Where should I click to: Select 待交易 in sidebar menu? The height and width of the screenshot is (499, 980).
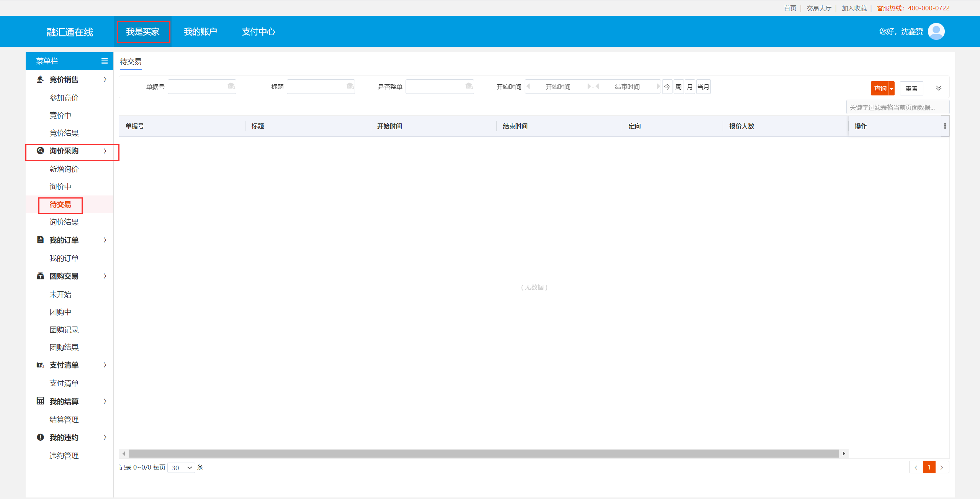(60, 205)
